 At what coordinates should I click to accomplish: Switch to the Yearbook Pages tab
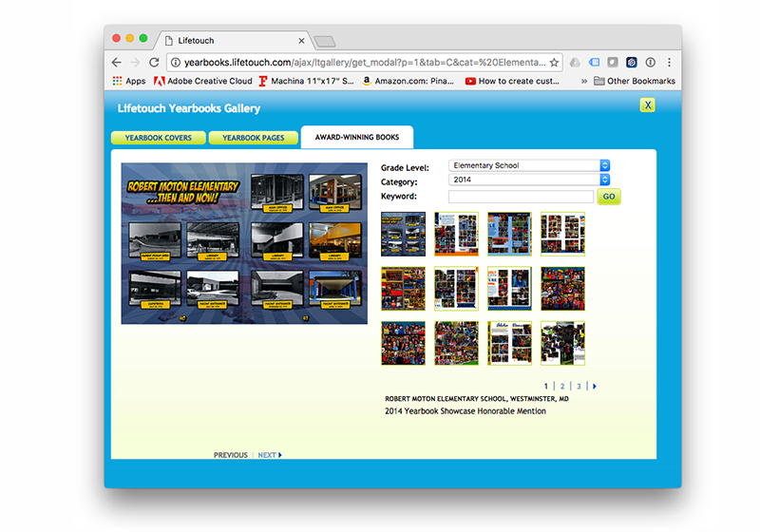(x=253, y=138)
